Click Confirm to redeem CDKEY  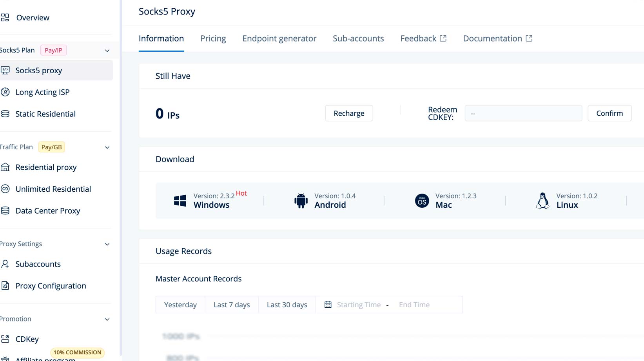tap(609, 113)
